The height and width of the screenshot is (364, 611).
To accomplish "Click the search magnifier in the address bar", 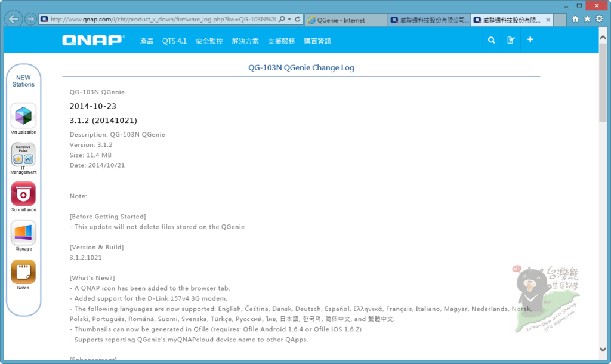I will 282,19.
